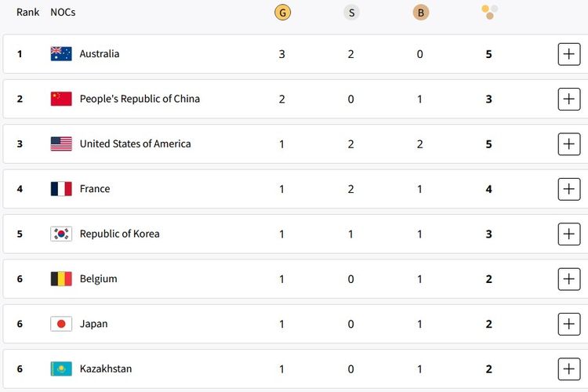Click the Japan flag icon
This screenshot has height=392, width=588.
[61, 324]
